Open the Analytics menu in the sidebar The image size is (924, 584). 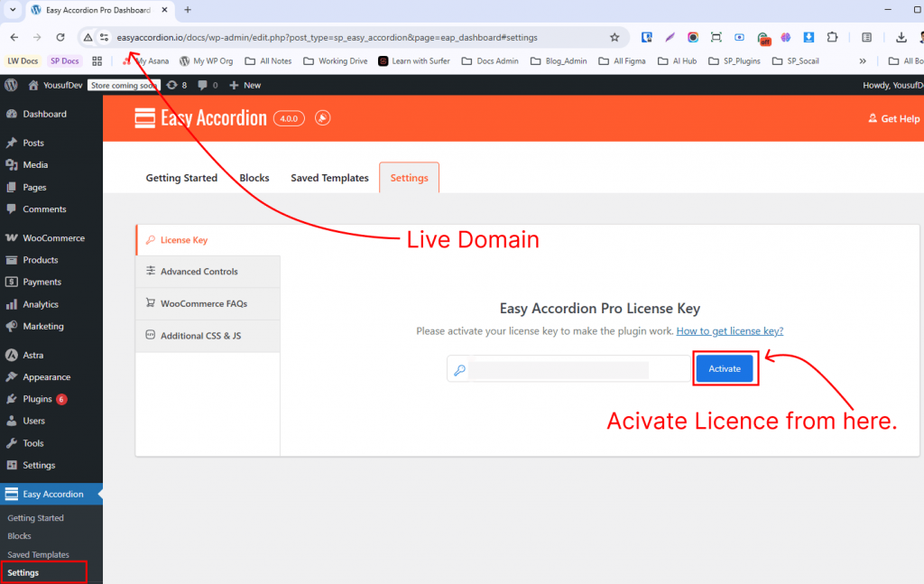pyautogui.click(x=41, y=304)
